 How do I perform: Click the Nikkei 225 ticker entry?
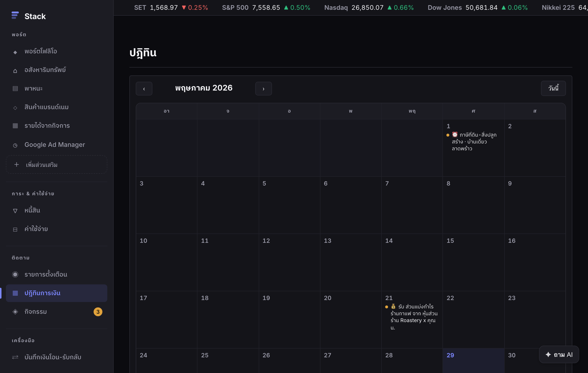pyautogui.click(x=565, y=8)
